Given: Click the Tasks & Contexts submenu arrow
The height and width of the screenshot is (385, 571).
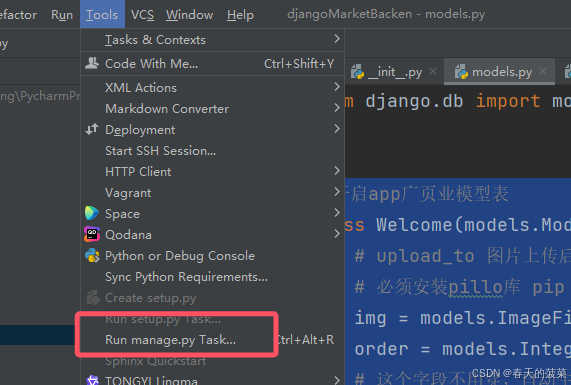Looking at the screenshot, I should (337, 39).
